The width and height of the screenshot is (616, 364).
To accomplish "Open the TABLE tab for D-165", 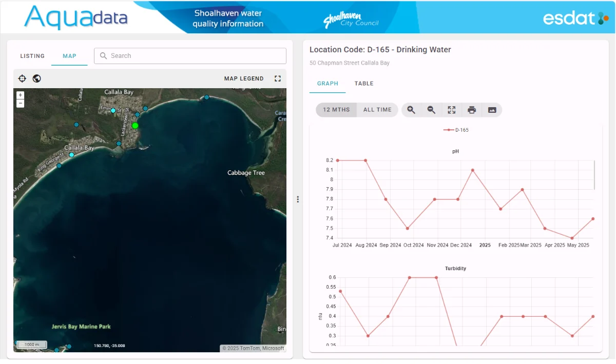I will [x=364, y=84].
